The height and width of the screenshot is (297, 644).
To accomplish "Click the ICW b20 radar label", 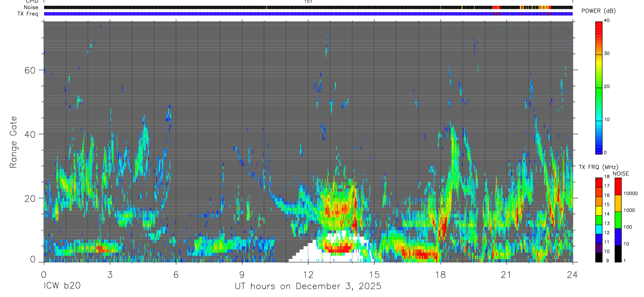I will tap(62, 287).
